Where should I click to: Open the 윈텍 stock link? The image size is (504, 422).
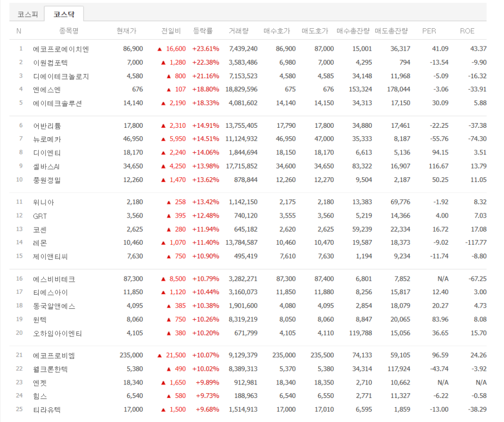[40, 320]
